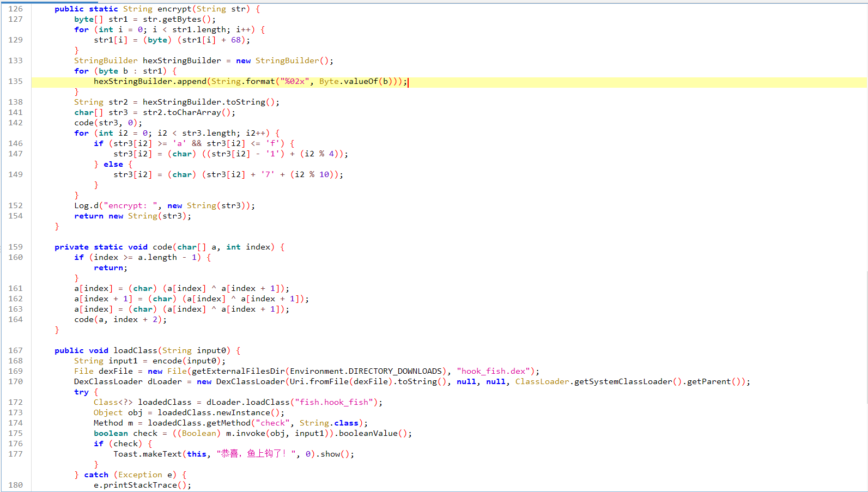Click the "fish.hook_fish" string literal
The image size is (868, 492).
click(335, 403)
